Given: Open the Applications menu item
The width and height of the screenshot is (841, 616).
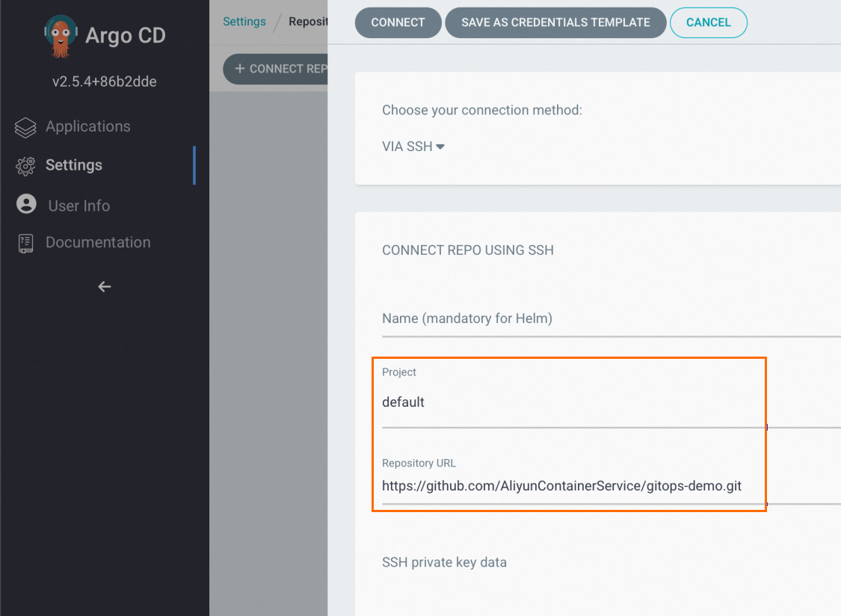Looking at the screenshot, I should 88,126.
